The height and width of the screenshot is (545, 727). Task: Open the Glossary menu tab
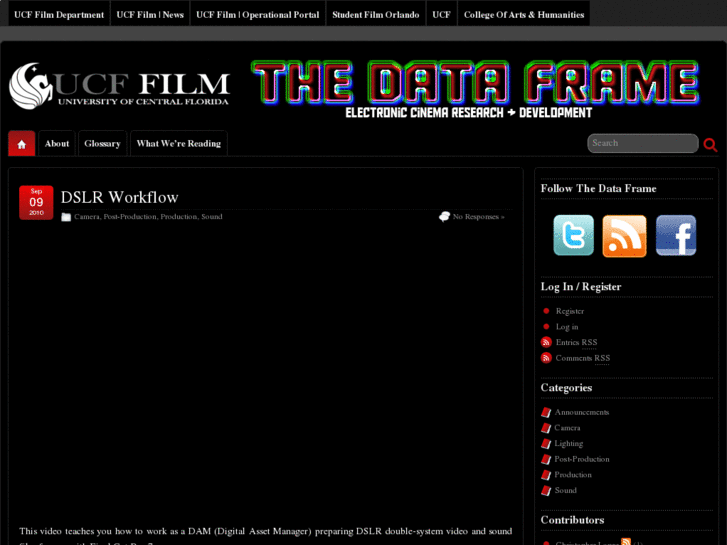pyautogui.click(x=102, y=144)
